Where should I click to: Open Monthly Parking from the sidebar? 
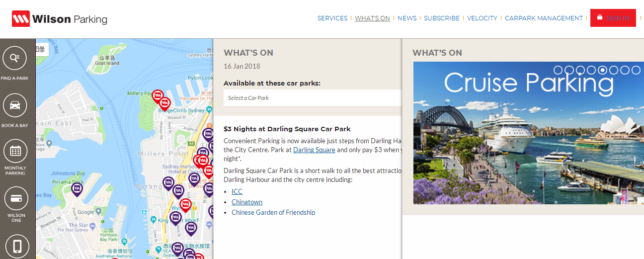(15, 157)
